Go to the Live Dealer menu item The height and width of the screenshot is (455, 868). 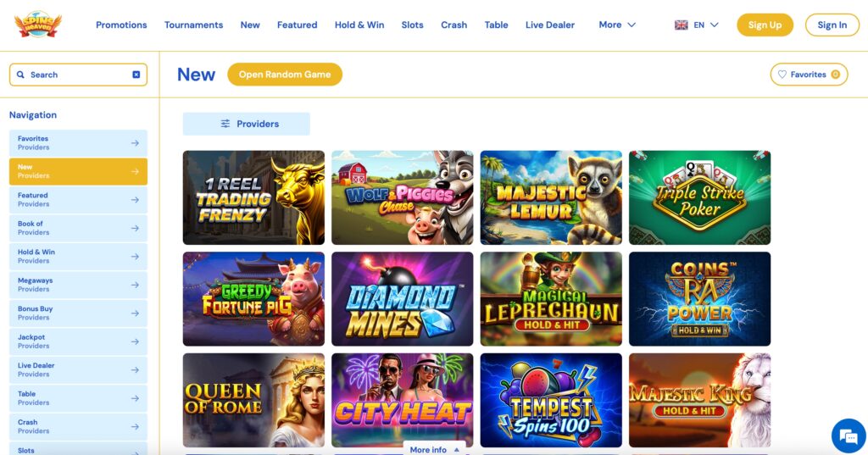point(549,25)
